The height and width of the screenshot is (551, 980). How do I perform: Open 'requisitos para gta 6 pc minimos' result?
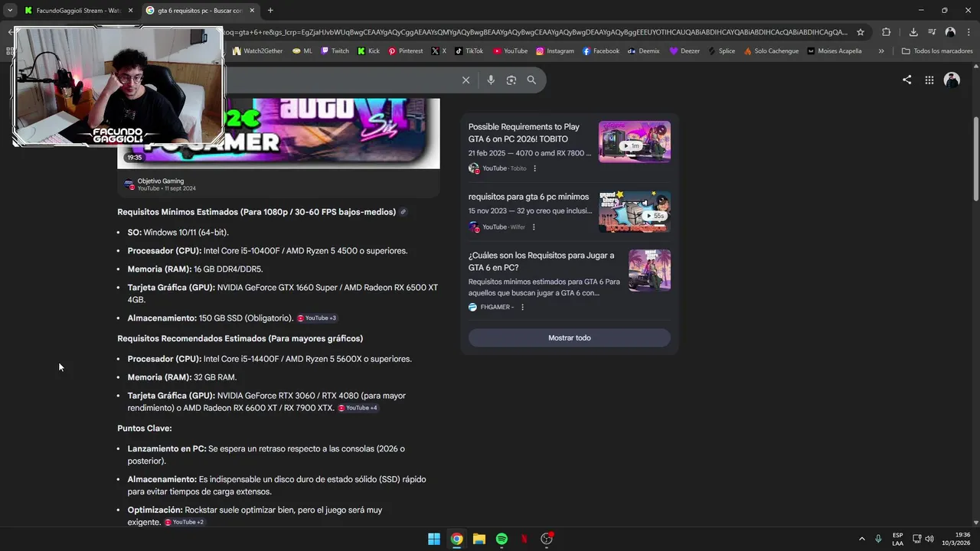(x=528, y=197)
